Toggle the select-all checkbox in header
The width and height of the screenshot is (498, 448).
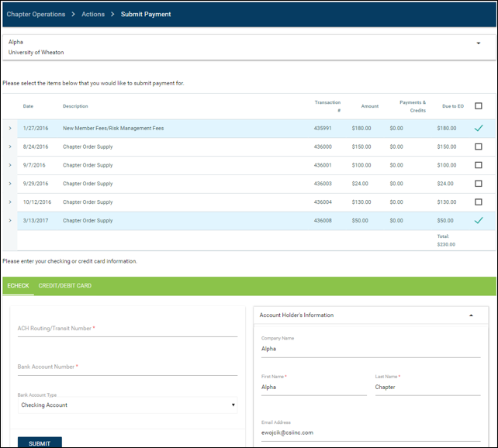click(479, 106)
